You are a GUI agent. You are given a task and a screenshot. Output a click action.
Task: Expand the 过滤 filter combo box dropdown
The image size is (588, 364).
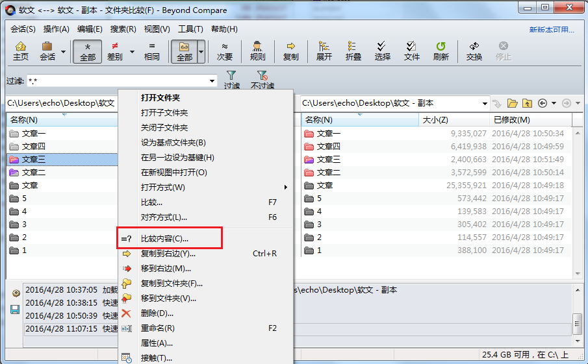click(x=212, y=81)
